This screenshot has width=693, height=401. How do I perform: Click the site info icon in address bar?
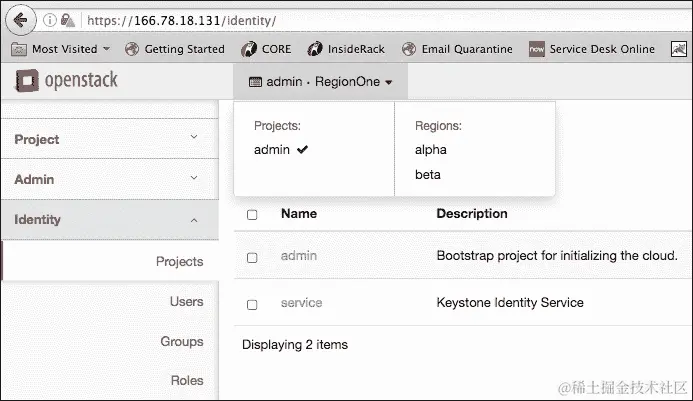[x=50, y=20]
